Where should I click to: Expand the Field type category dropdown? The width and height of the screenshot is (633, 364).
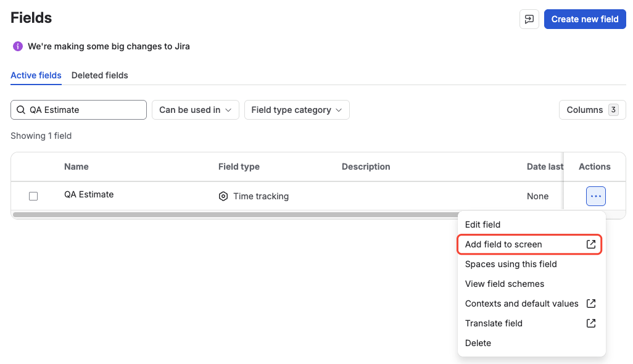pyautogui.click(x=297, y=110)
